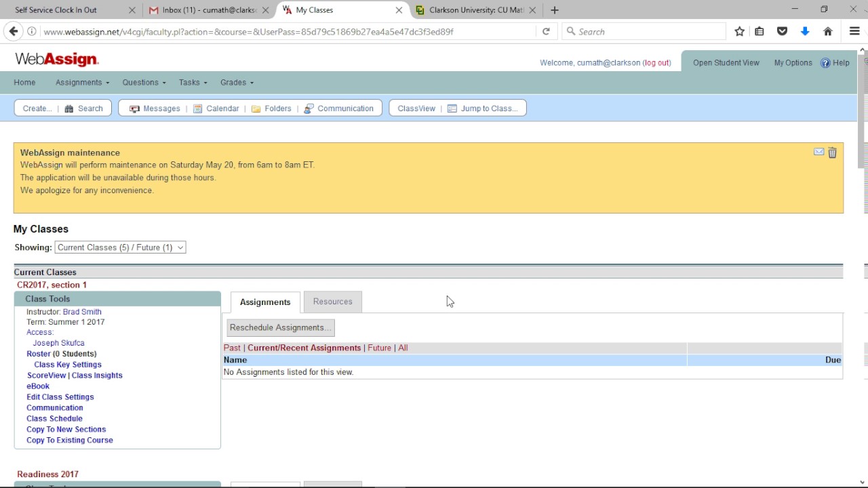Reload the page with the refresh icon
The image size is (868, 488).
pyautogui.click(x=546, y=31)
